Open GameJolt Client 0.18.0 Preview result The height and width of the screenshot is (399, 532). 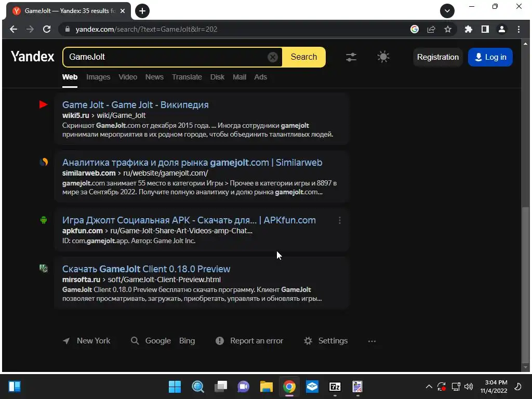pos(146,269)
